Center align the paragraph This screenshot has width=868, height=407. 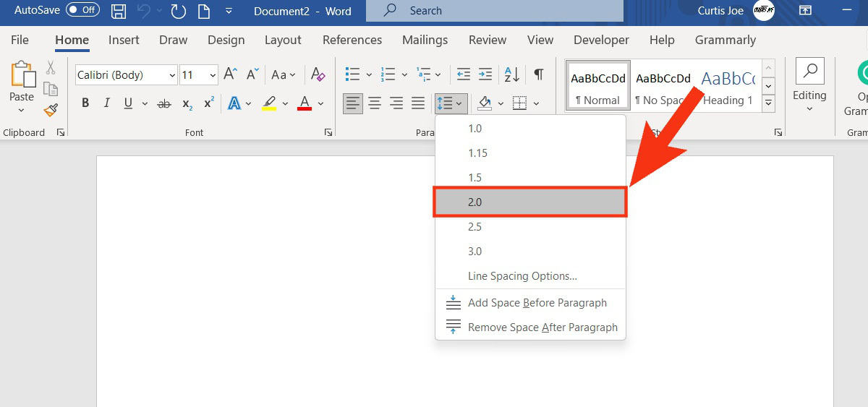[375, 103]
